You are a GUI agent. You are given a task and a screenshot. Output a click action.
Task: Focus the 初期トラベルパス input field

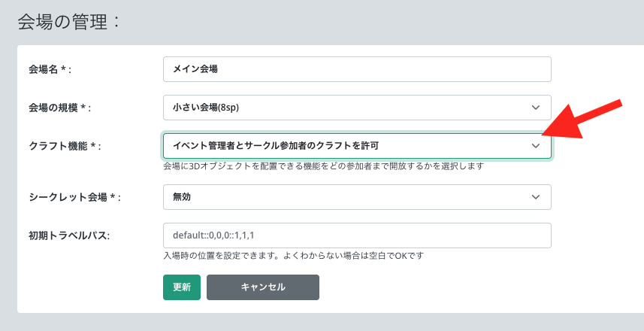(x=357, y=235)
